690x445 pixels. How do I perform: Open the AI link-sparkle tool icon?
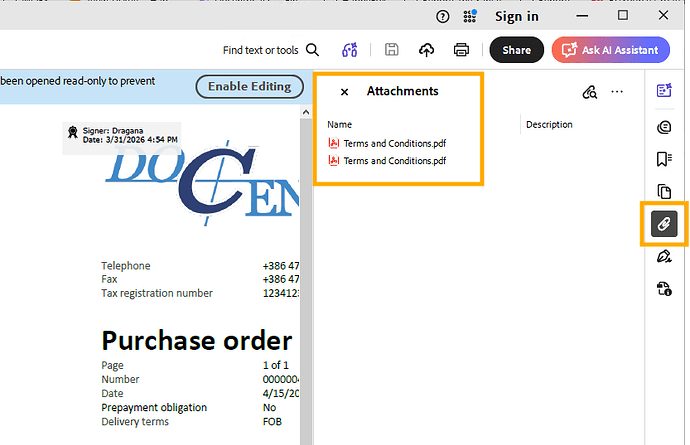[x=350, y=50]
